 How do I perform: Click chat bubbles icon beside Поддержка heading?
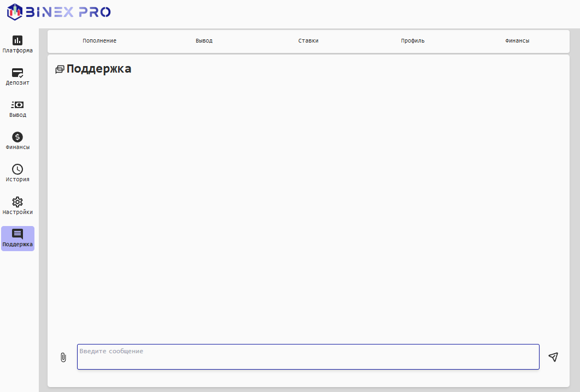(x=60, y=69)
